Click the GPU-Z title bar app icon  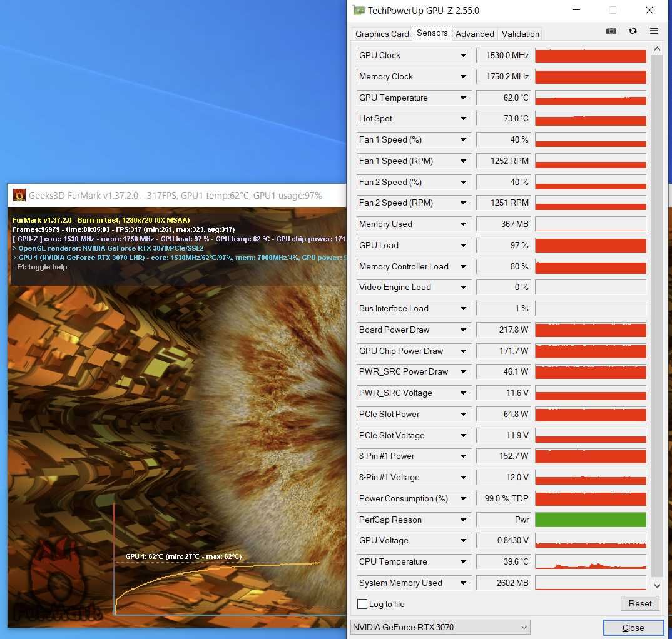(x=359, y=10)
